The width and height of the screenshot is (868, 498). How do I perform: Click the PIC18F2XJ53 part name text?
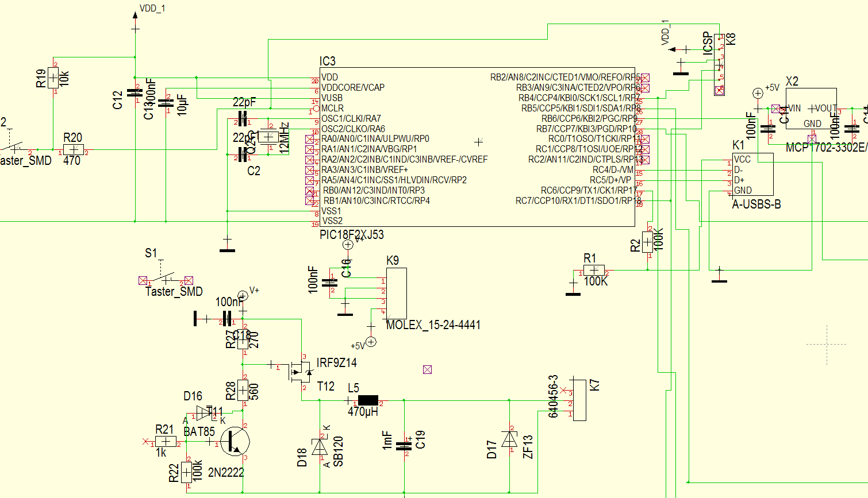pyautogui.click(x=352, y=234)
